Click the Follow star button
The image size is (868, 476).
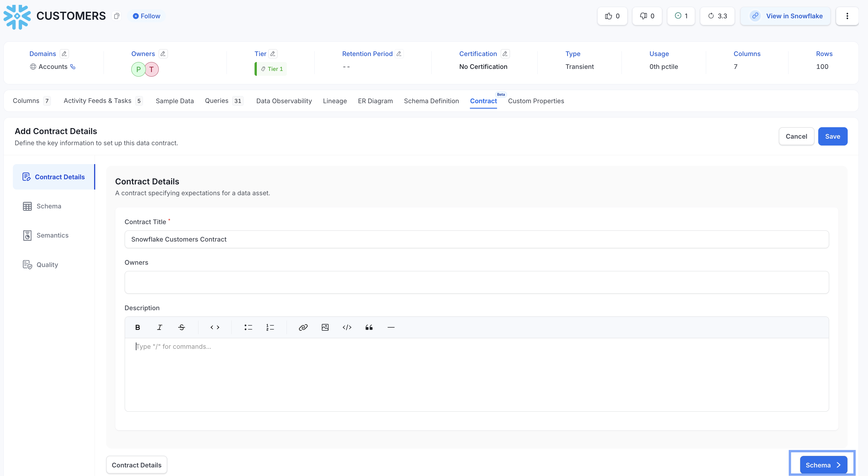(x=146, y=16)
